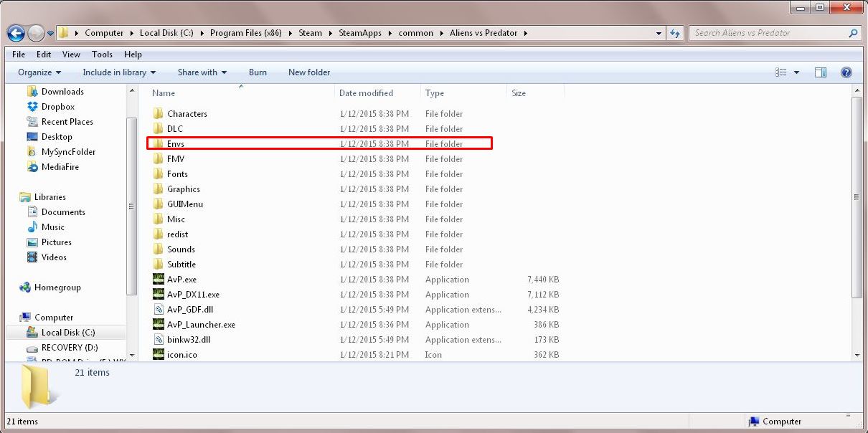Viewport: 868px width, 433px height.
Task: Select Libraries in navigation pane
Action: pos(49,197)
